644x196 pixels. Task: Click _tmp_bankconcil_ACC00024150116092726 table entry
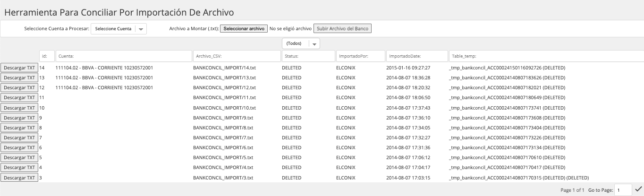(x=507, y=68)
